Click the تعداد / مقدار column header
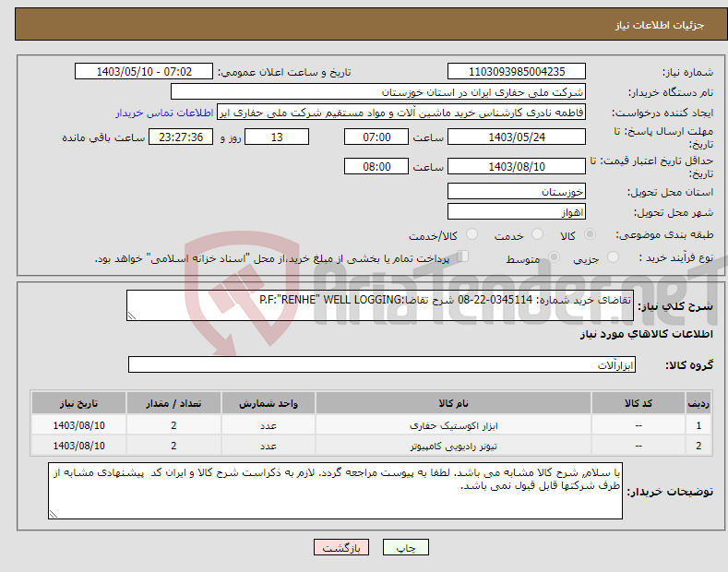The height and width of the screenshot is (572, 728). pos(173,403)
